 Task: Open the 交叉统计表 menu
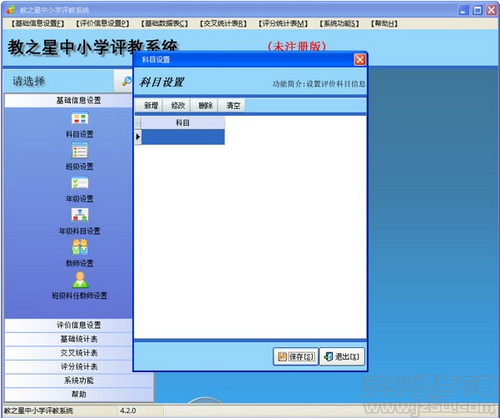[223, 24]
